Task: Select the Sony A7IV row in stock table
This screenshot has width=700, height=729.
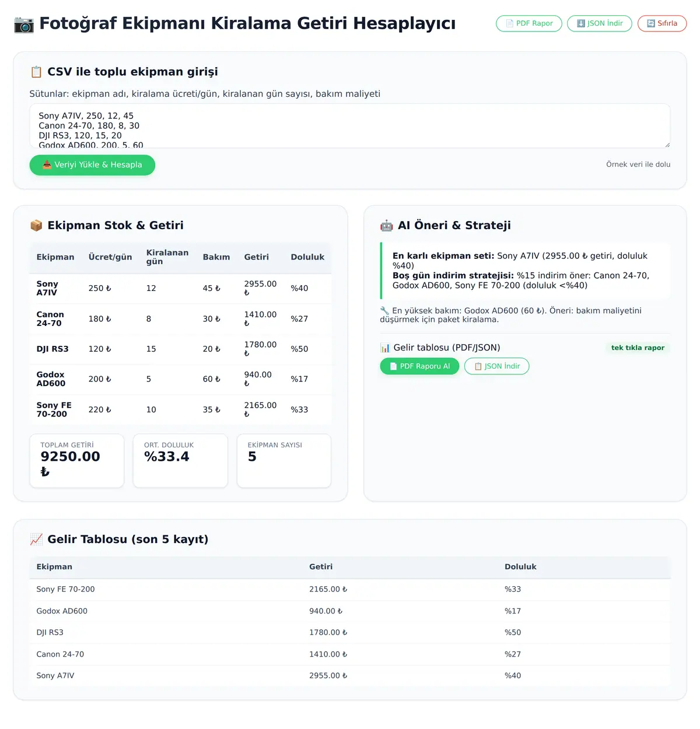Action: pyautogui.click(x=180, y=289)
